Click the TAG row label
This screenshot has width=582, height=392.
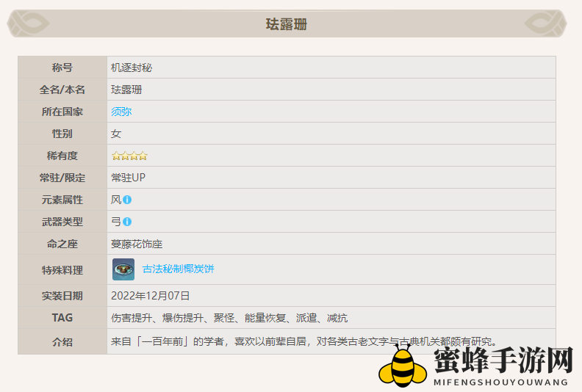[62, 318]
